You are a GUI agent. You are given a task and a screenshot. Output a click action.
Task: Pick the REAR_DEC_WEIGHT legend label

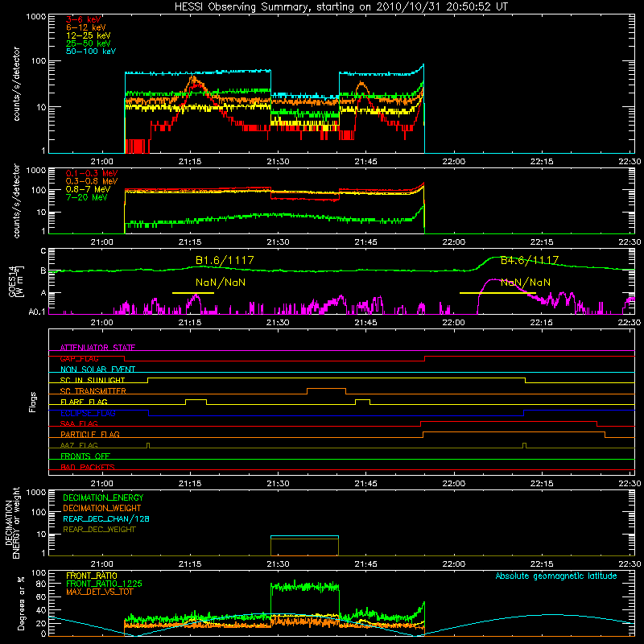[99, 530]
